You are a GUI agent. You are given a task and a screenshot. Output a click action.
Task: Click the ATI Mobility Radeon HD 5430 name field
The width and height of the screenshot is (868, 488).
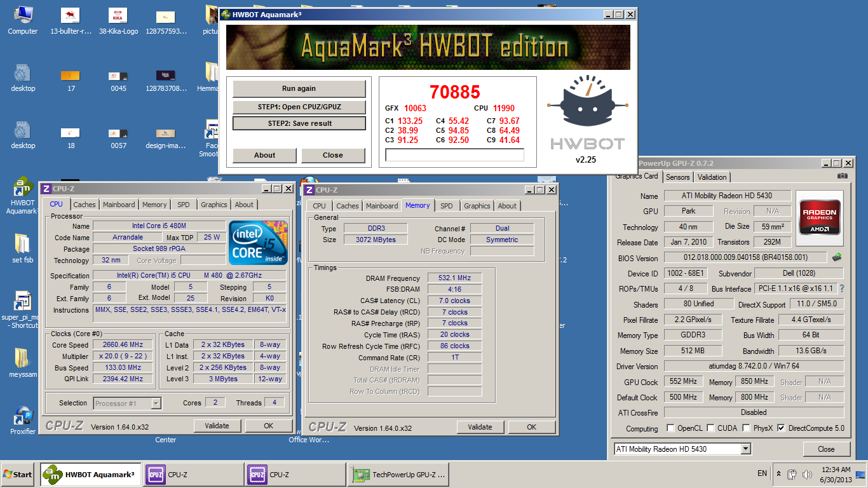point(727,196)
